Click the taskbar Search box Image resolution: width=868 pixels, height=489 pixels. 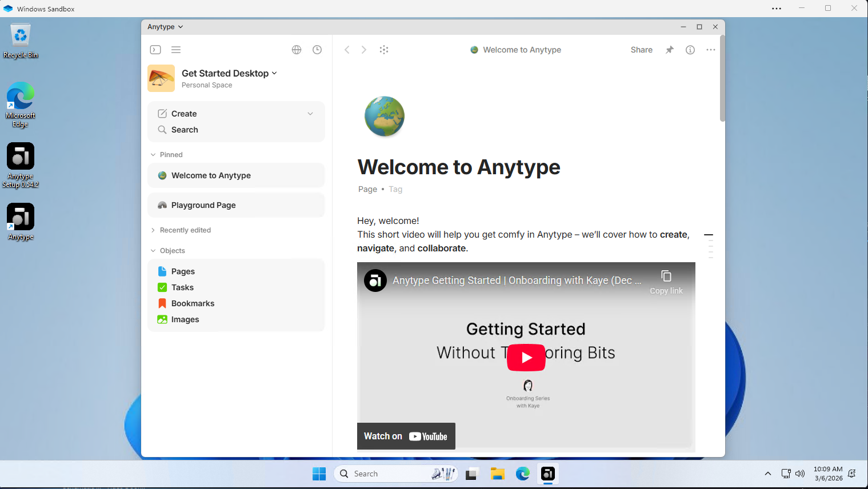tap(396, 474)
